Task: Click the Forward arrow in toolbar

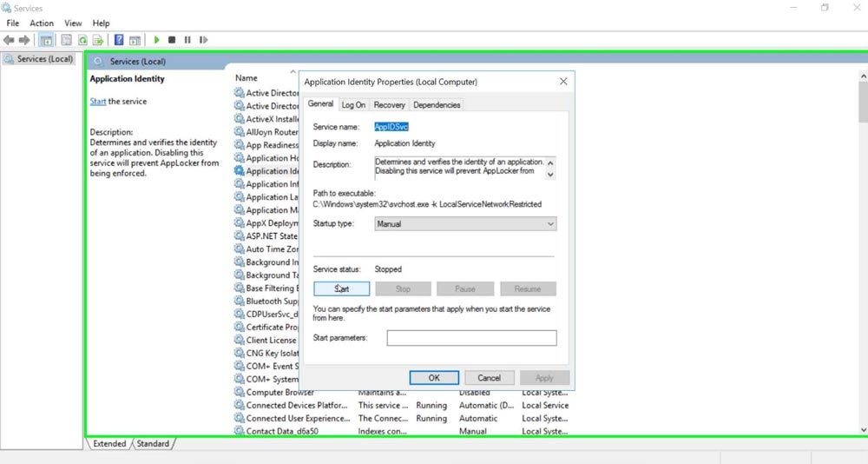Action: click(x=24, y=40)
